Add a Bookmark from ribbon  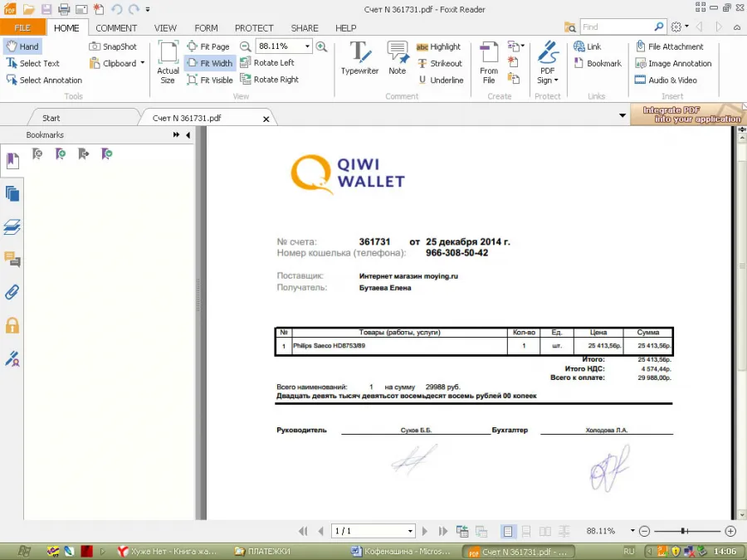coord(598,63)
